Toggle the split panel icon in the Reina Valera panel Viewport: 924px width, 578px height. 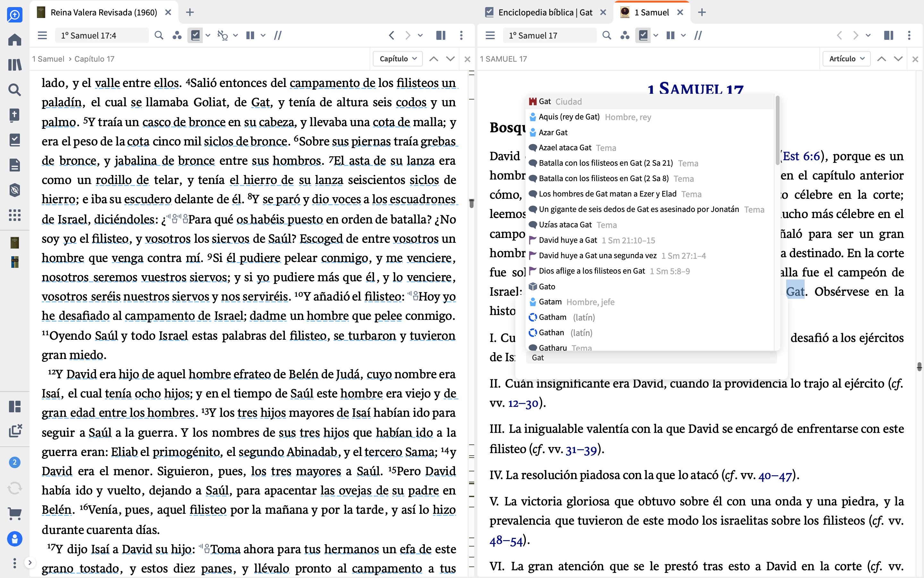[441, 36]
